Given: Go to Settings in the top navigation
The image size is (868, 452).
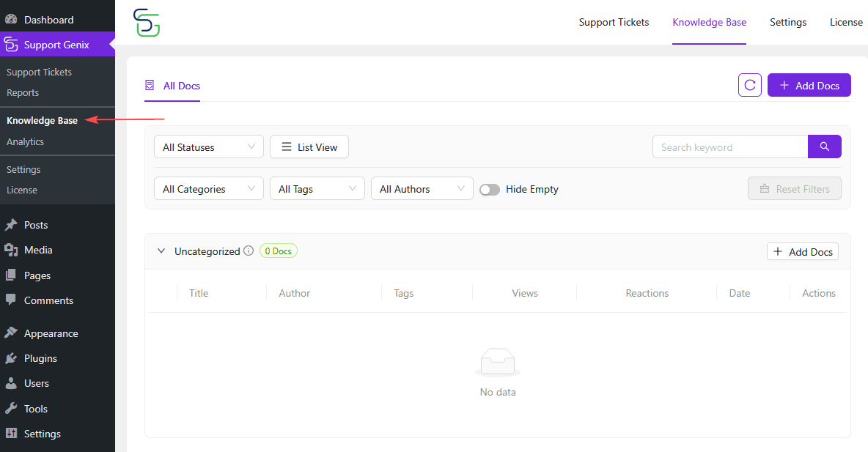Looking at the screenshot, I should coord(788,22).
